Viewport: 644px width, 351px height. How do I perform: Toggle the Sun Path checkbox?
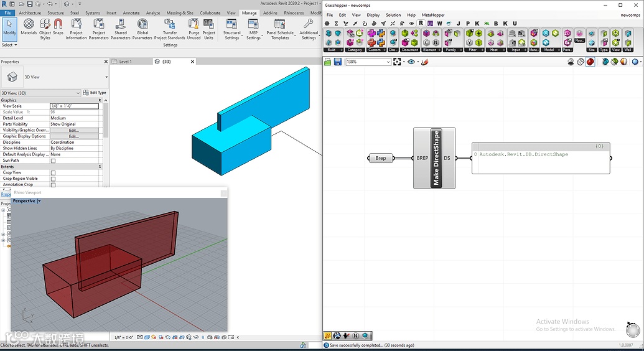pos(53,161)
